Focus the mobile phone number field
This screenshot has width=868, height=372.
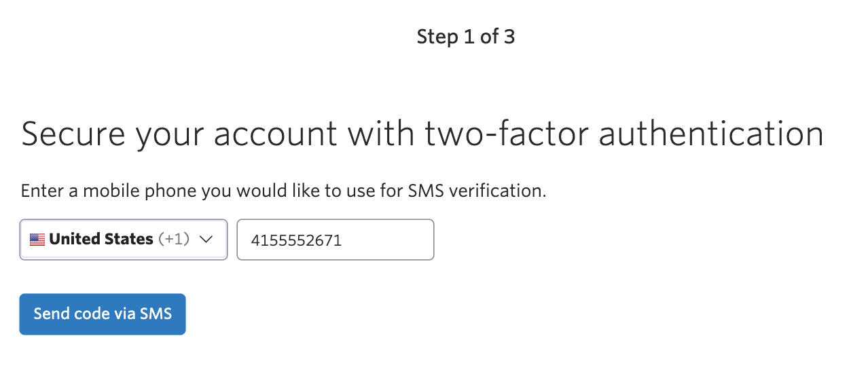click(336, 240)
